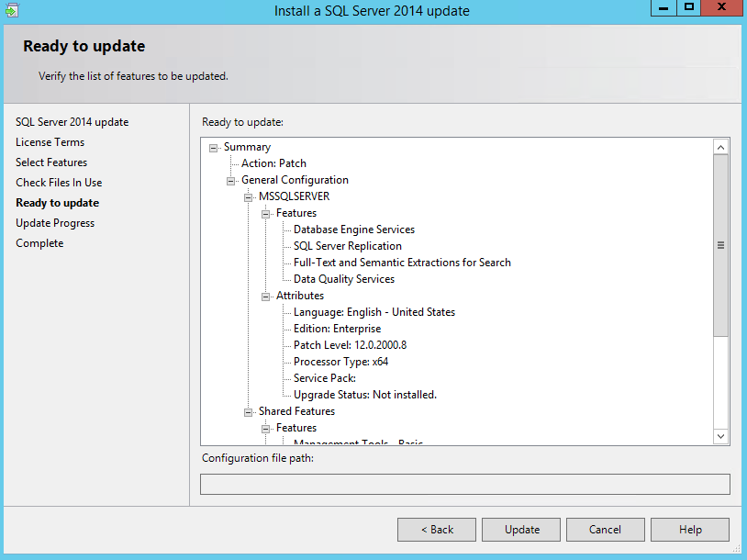Screen dimensions: 747x560
Task: Select the SQL Server Replication item
Action: click(347, 246)
